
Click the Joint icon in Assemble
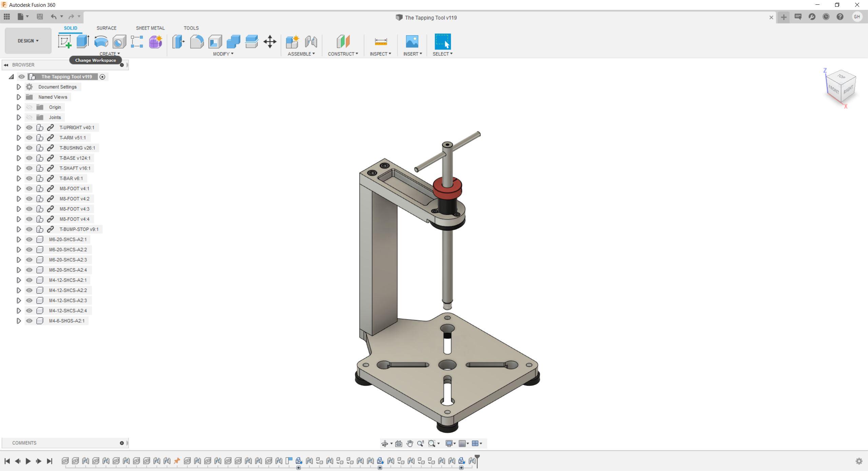[311, 41]
